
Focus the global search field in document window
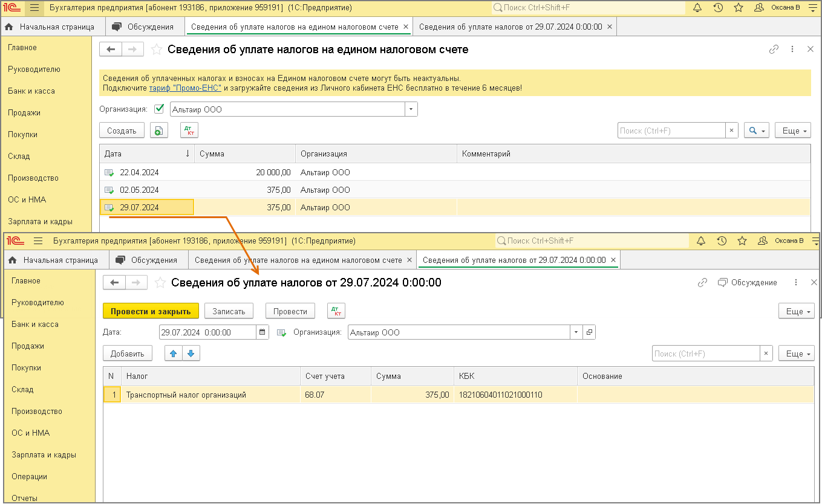click(x=592, y=241)
